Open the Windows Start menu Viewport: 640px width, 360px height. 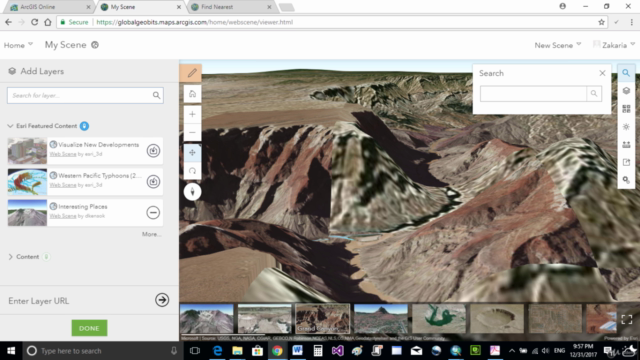coord(11,351)
